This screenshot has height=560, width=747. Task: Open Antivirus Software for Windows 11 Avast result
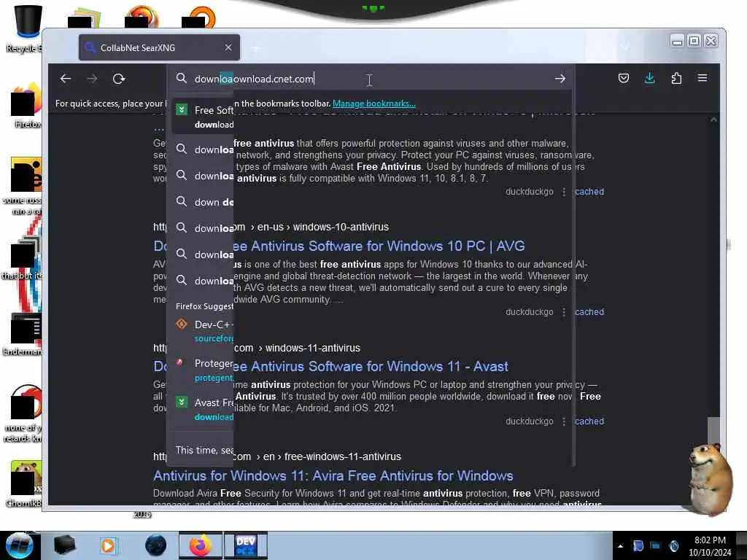[x=330, y=367]
